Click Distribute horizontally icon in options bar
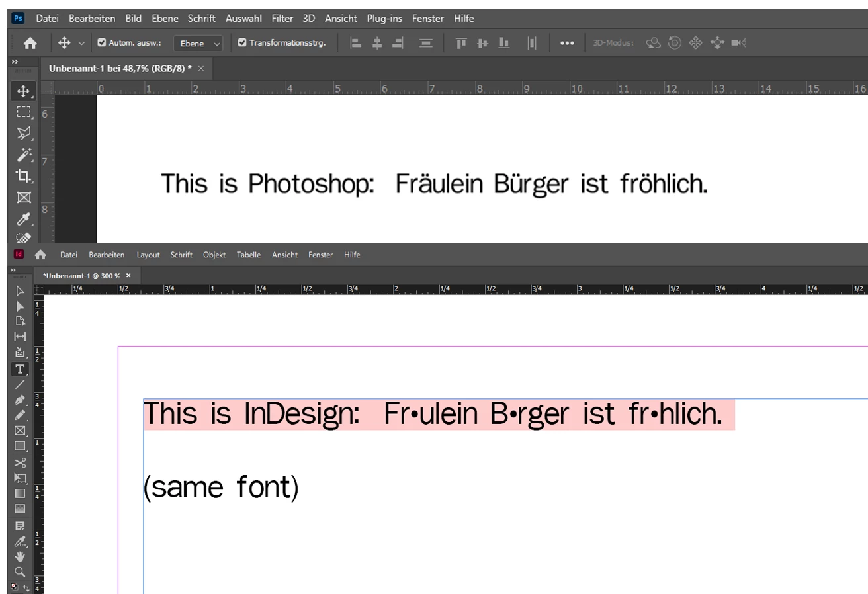Viewport: 868px width, 594px height. [x=532, y=43]
